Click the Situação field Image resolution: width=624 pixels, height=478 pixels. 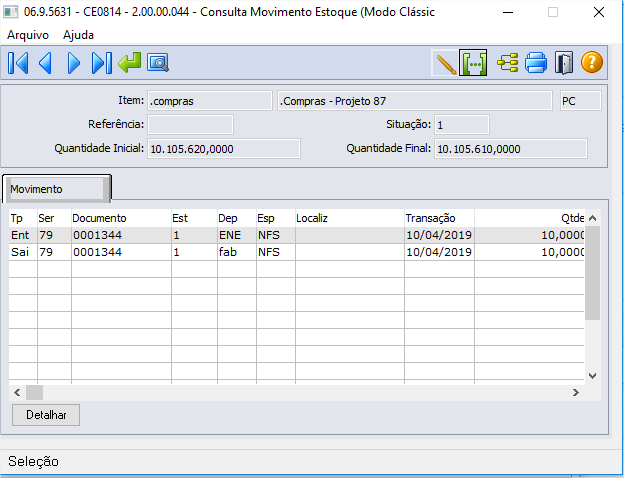[462, 125]
